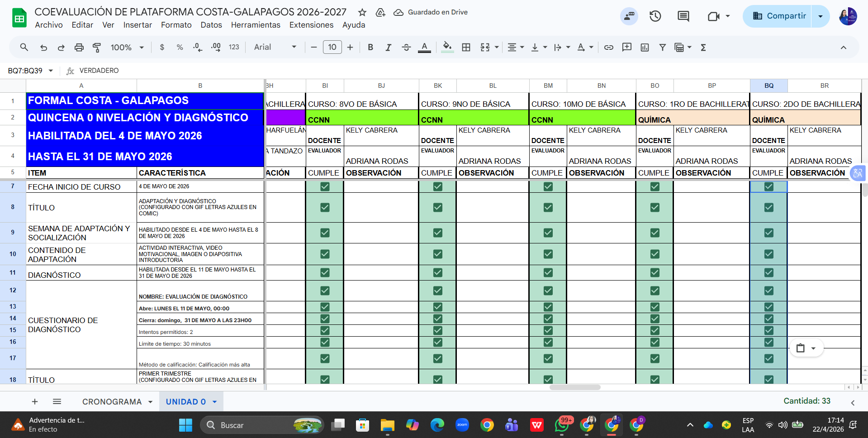
Task: Click the font size input field
Action: pos(332,47)
